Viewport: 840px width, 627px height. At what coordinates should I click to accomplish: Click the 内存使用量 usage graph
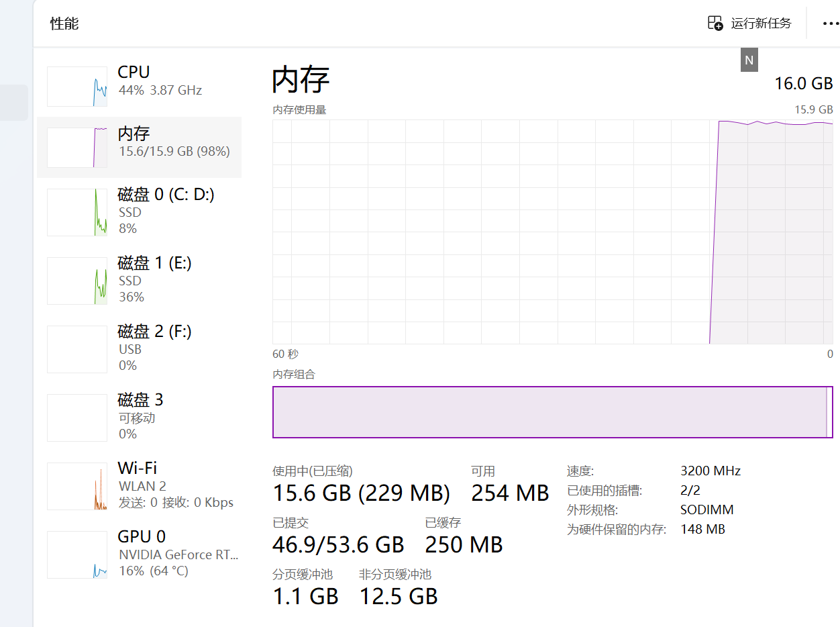[552, 232]
